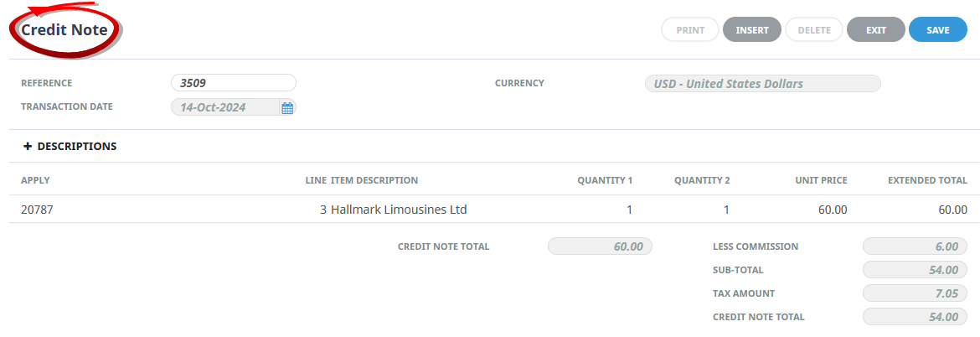Click the Less Commission field

(x=915, y=246)
